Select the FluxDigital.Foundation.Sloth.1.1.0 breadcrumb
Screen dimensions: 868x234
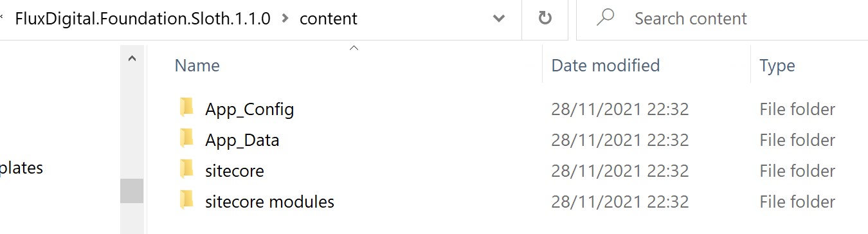pyautogui.click(x=143, y=19)
